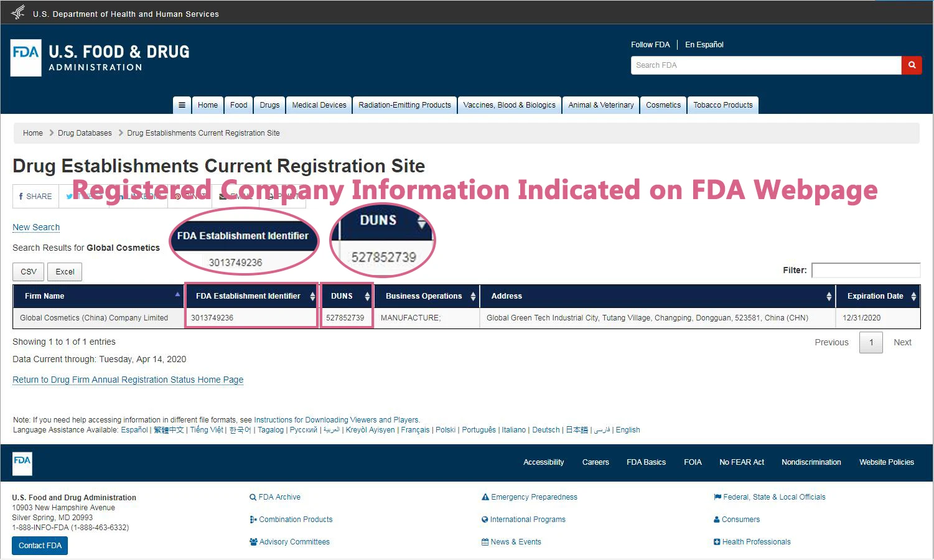
Task: Go to Drug Databases breadcrumb
Action: [x=85, y=133]
